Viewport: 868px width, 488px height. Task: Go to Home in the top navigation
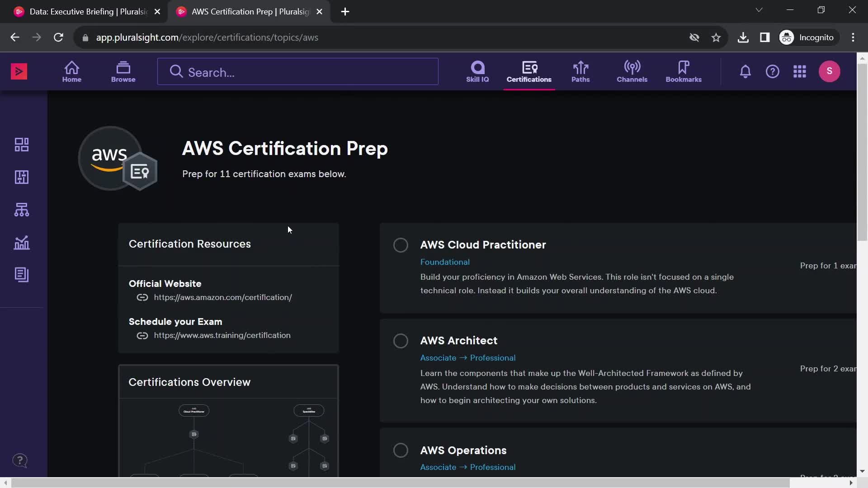tap(72, 71)
